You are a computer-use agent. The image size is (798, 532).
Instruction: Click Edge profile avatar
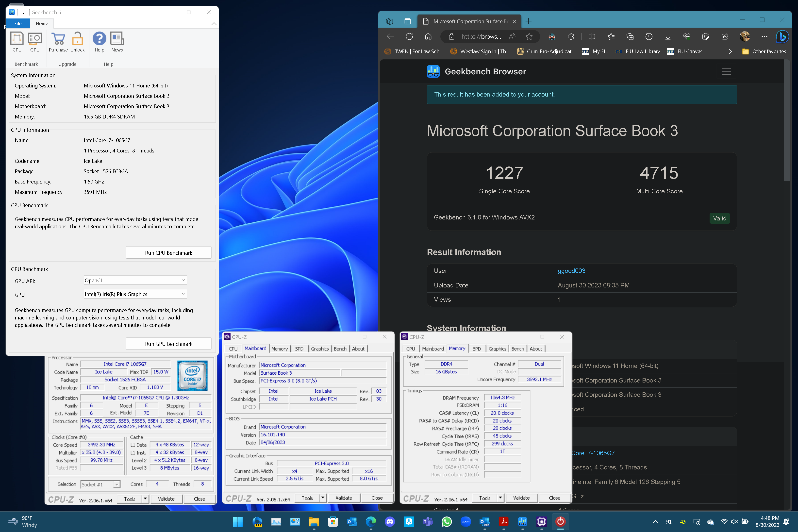tap(745, 37)
